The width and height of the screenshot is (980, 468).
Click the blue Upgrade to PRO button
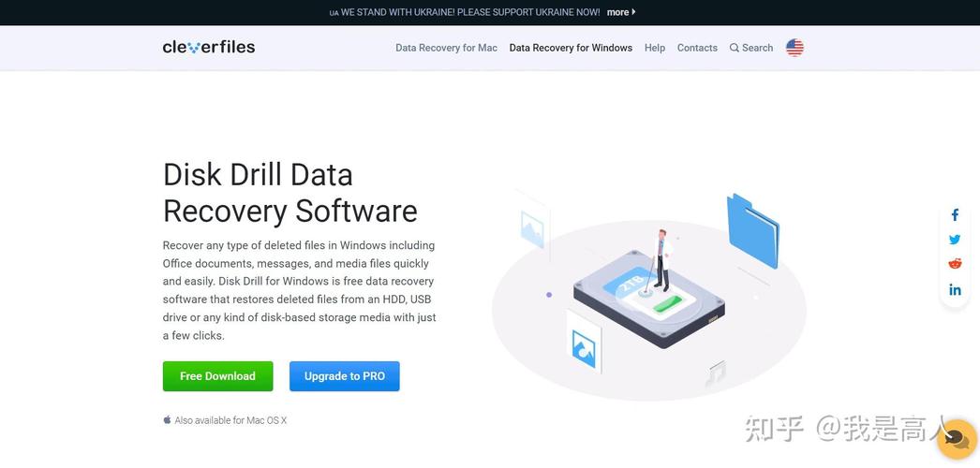pos(345,376)
